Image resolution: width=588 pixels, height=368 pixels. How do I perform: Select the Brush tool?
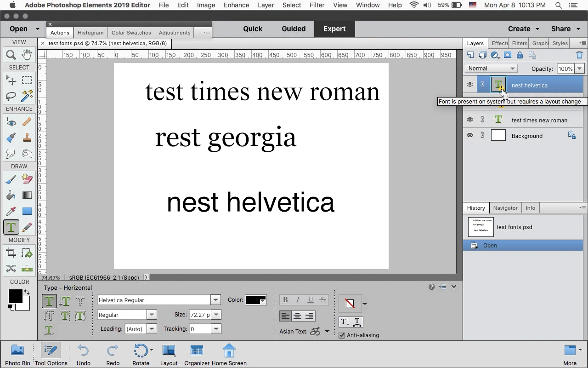(x=11, y=179)
